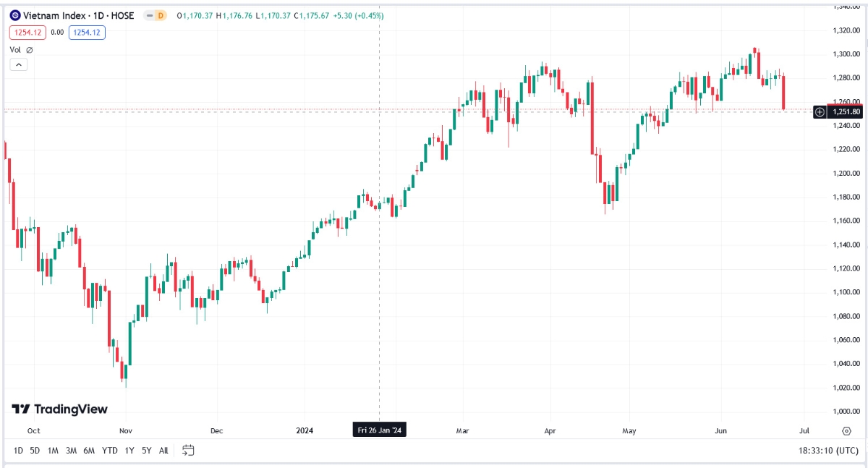Switch chart range to YTD
868x468 pixels.
click(110, 451)
